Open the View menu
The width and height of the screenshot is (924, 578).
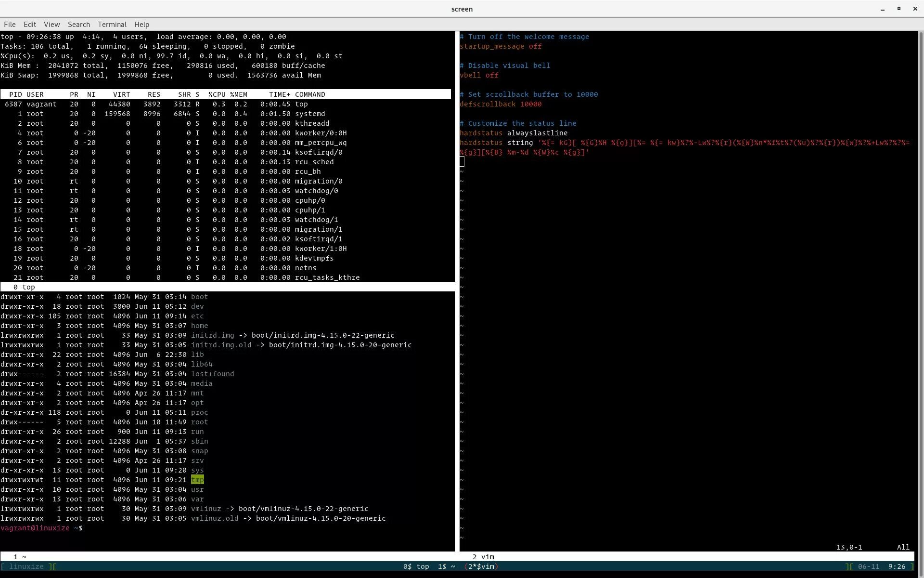pyautogui.click(x=51, y=25)
